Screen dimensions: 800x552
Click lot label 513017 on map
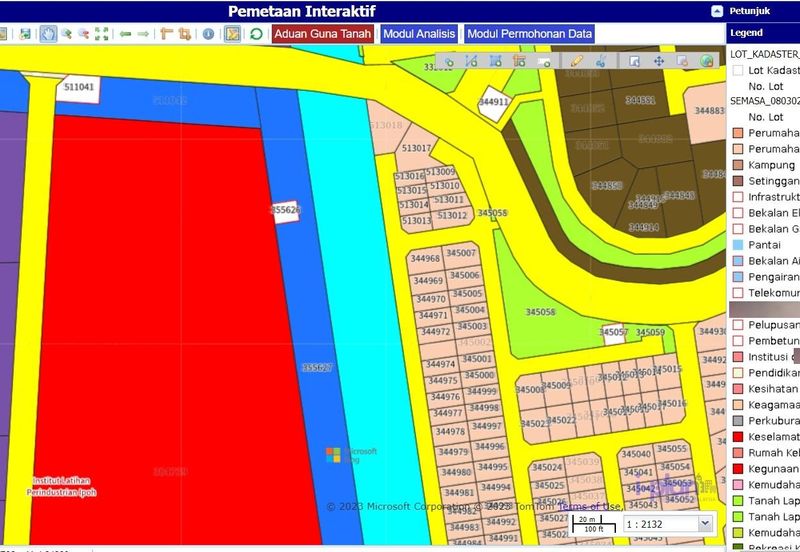(x=416, y=148)
